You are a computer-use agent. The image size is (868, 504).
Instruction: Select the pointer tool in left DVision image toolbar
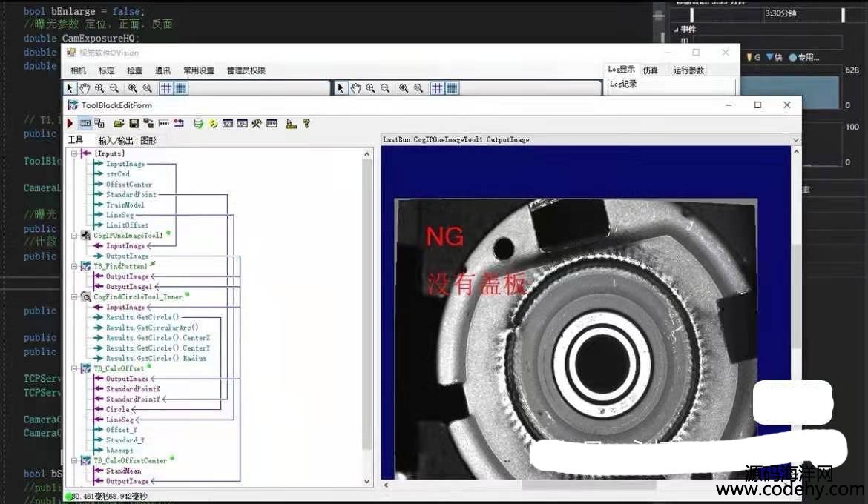(x=70, y=88)
